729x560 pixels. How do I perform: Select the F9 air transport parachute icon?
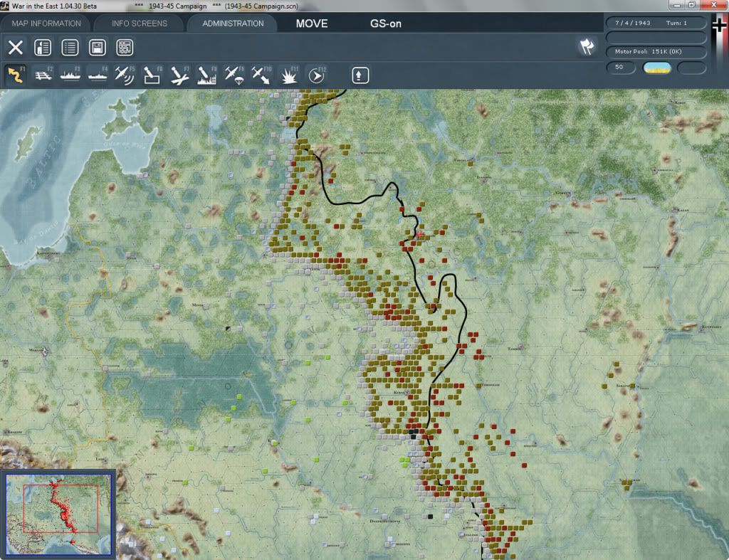click(x=234, y=75)
